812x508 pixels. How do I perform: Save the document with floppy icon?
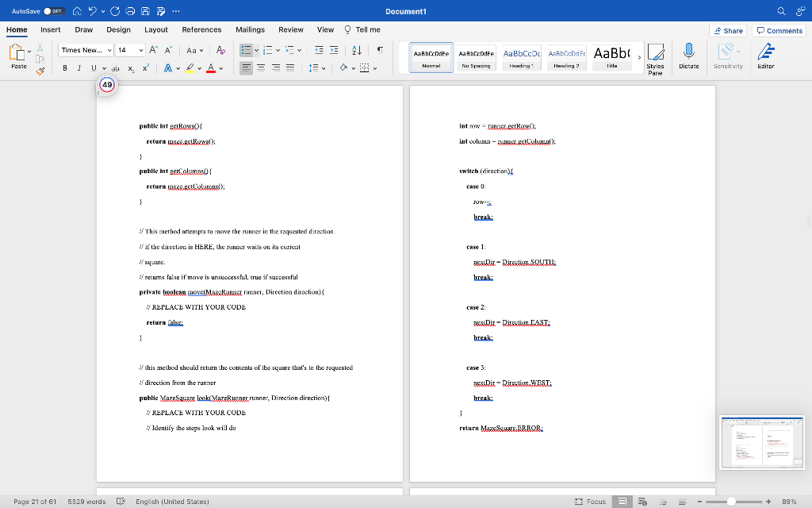tap(146, 11)
